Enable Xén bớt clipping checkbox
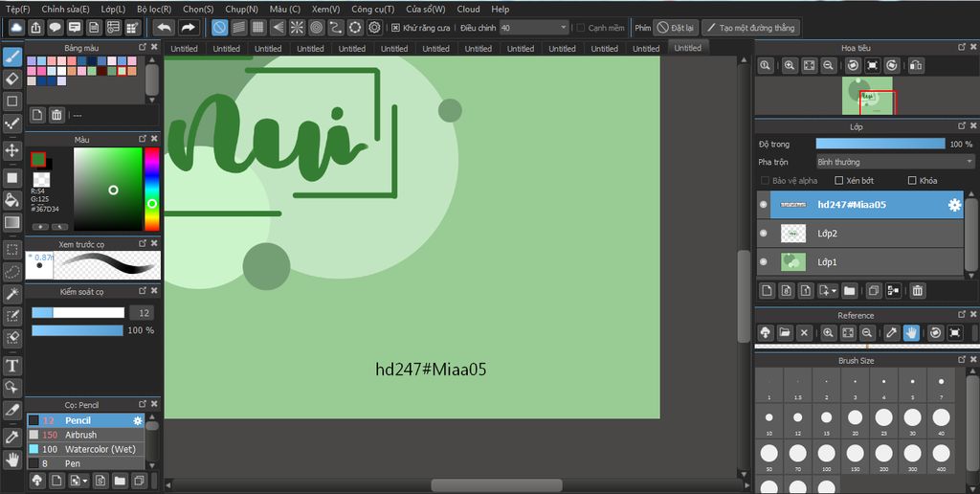Screen dimensions: 980x494 click(x=838, y=181)
